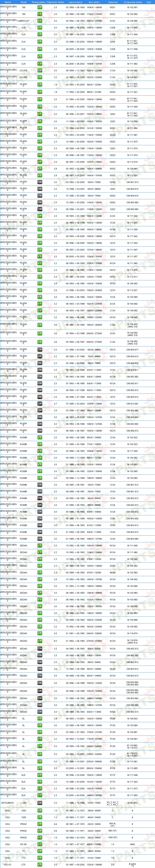Select the 'VOLVO' brand cell
This screenshot has height=868, width=155.
coord(7,865)
